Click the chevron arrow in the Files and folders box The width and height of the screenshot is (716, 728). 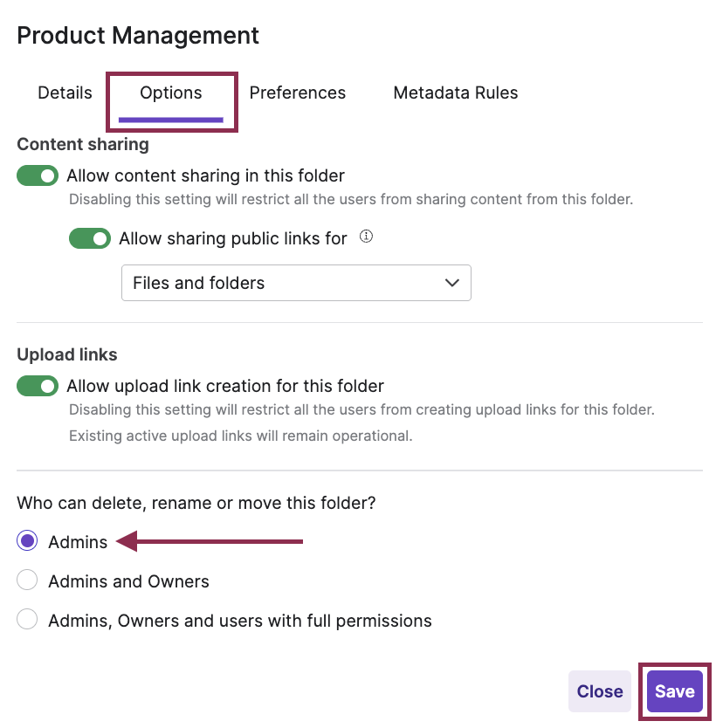point(451,283)
